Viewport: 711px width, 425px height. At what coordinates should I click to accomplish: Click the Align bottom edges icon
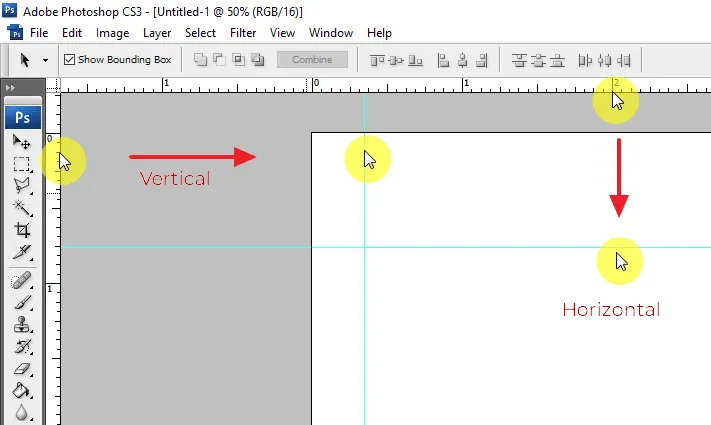tap(415, 60)
